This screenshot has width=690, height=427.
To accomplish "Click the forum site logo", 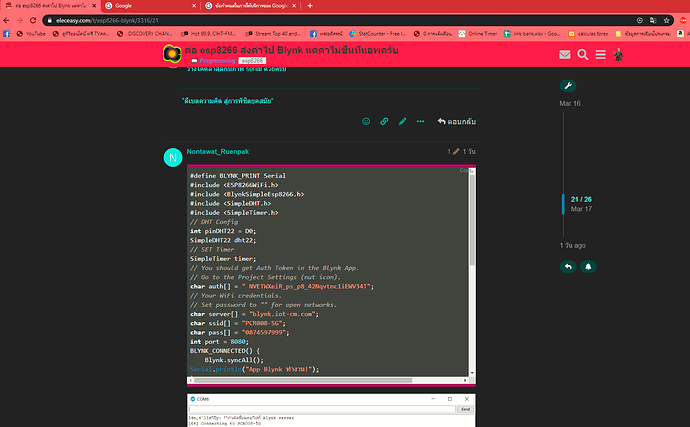I will tap(172, 54).
